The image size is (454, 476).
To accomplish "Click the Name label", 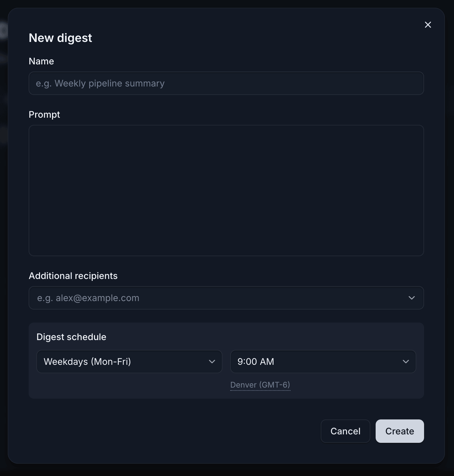I will pyautogui.click(x=41, y=61).
